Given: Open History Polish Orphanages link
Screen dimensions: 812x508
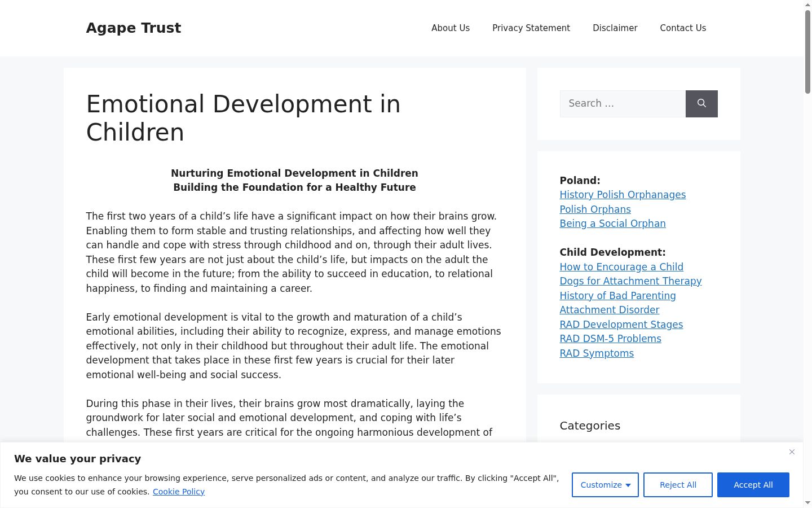Looking at the screenshot, I should [x=623, y=195].
